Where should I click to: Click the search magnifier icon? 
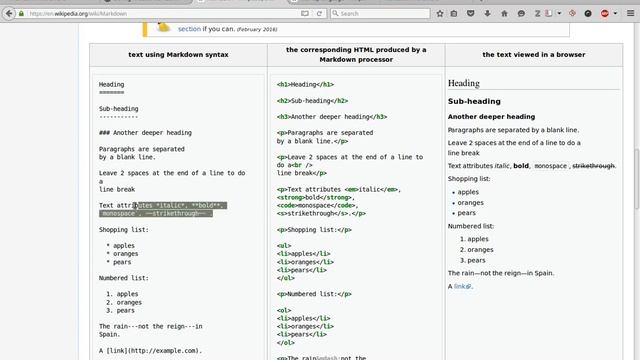click(336, 13)
